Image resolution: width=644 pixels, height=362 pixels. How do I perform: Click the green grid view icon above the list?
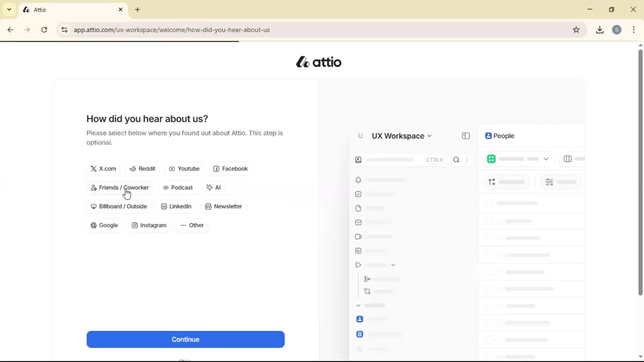click(491, 159)
